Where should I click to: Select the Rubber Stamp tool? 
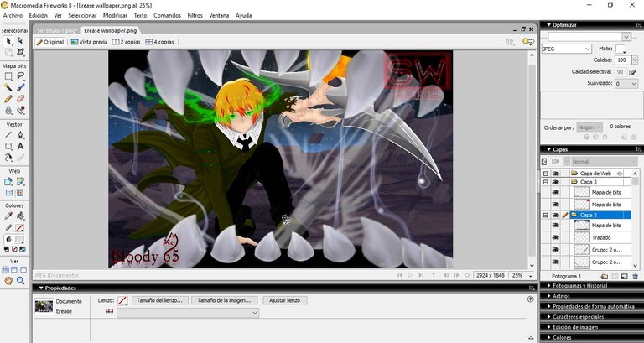click(x=20, y=110)
